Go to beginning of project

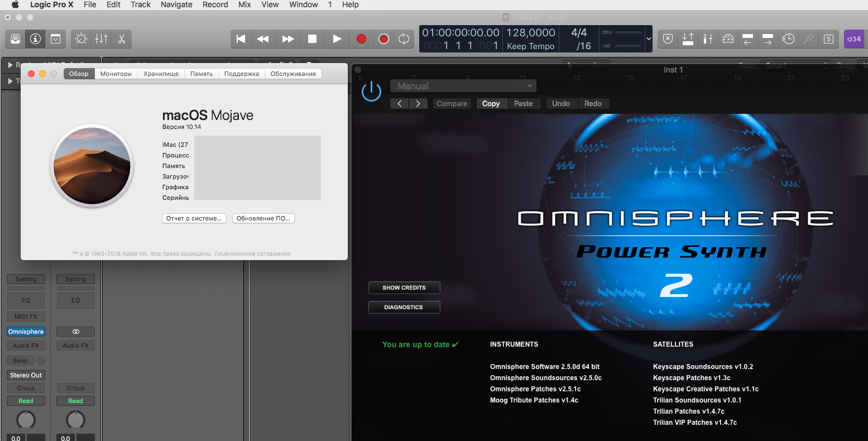(x=241, y=39)
